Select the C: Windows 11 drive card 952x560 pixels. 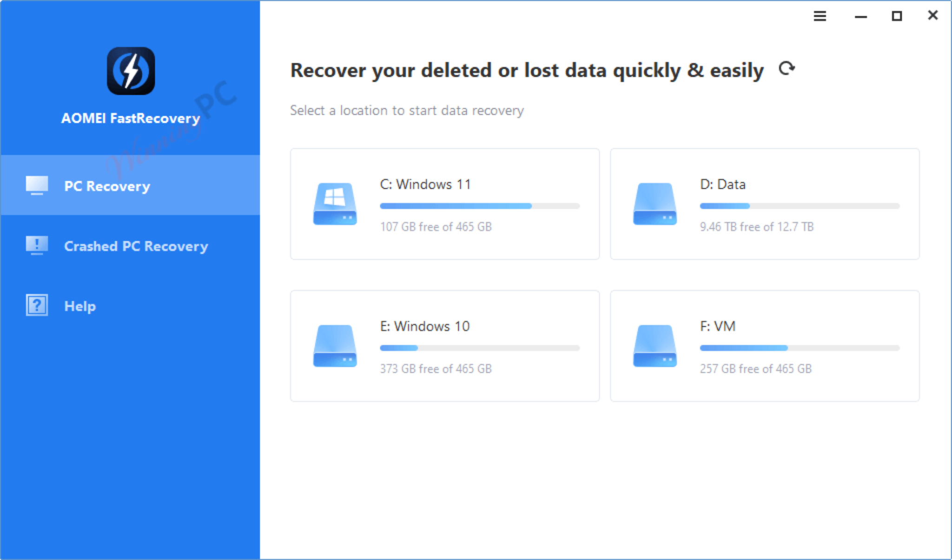[444, 204]
